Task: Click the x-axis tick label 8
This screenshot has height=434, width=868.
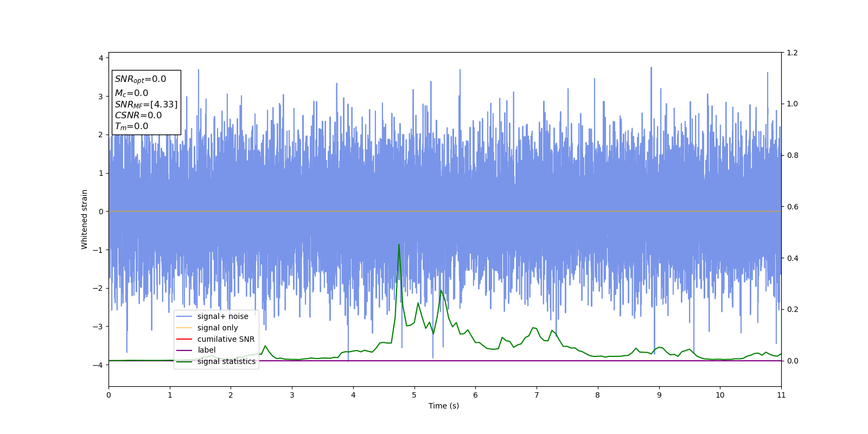Action: coord(598,395)
